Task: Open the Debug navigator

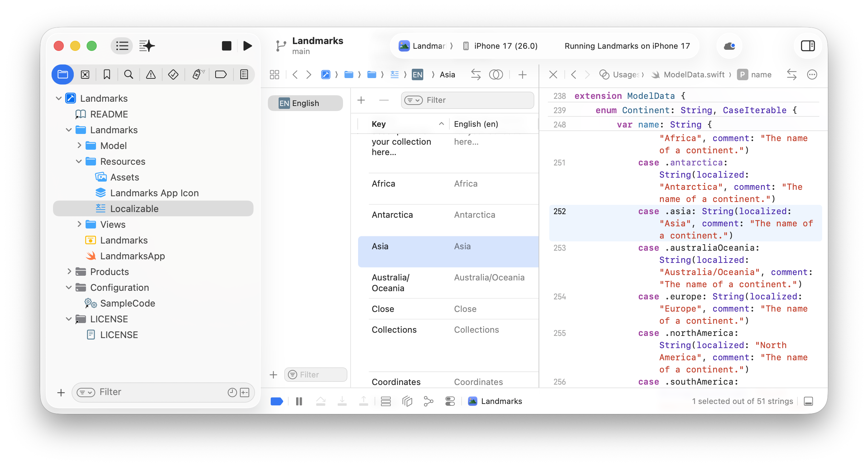Action: click(198, 74)
